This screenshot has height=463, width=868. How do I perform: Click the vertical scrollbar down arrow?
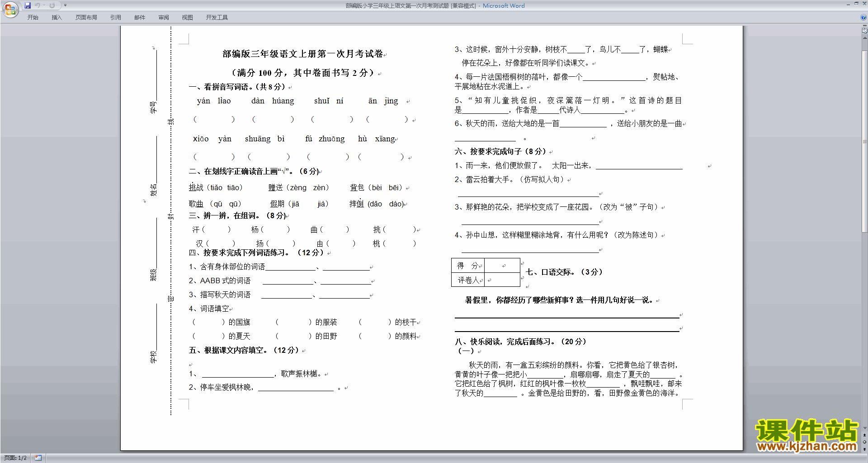tap(864, 428)
